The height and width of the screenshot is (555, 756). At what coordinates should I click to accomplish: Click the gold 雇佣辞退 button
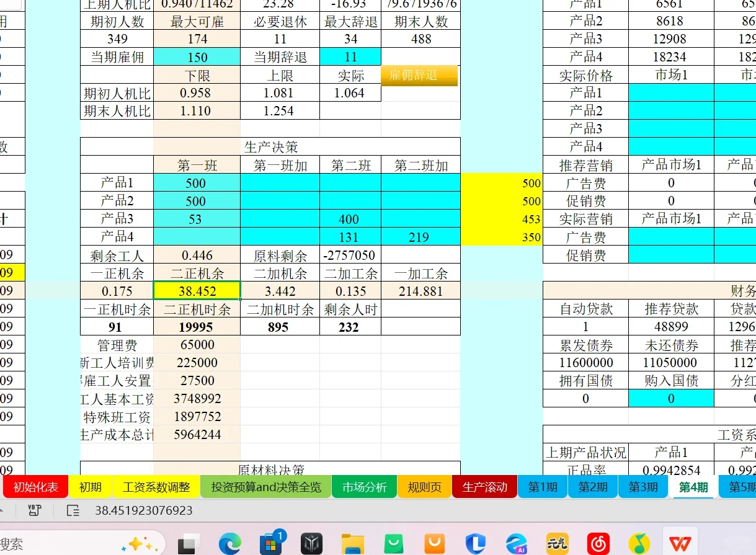point(419,75)
